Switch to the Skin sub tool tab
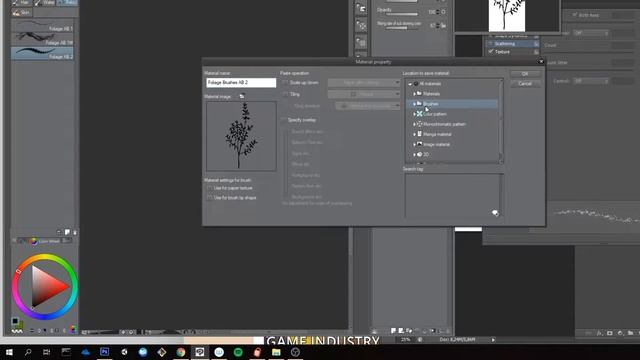640x360 pixels. pos(21,13)
